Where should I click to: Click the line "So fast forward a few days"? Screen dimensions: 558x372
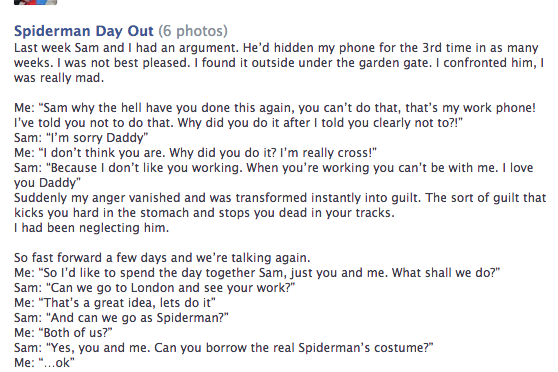tap(162, 258)
